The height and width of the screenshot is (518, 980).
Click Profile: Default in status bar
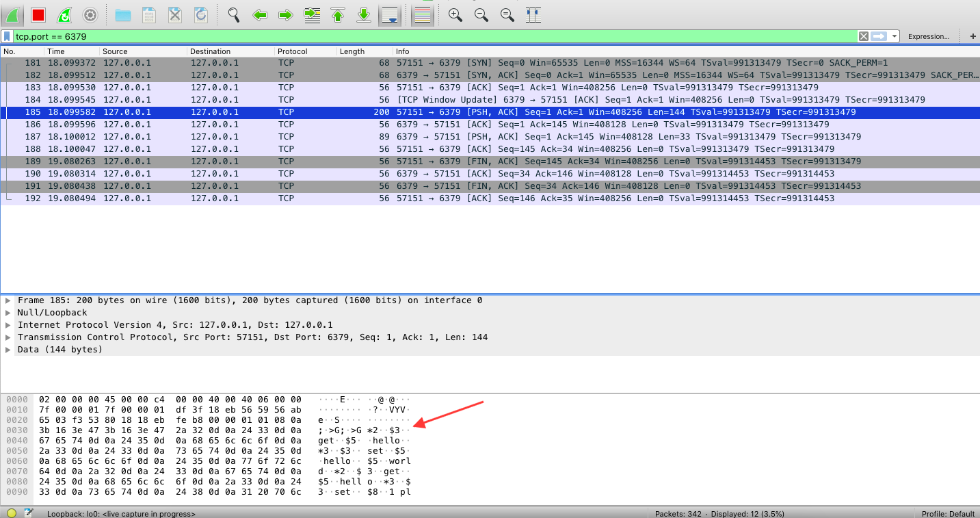point(947,513)
